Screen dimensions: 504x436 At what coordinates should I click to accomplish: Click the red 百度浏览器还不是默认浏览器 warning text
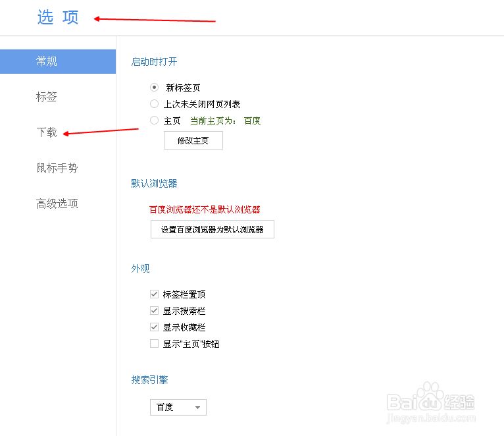(205, 209)
